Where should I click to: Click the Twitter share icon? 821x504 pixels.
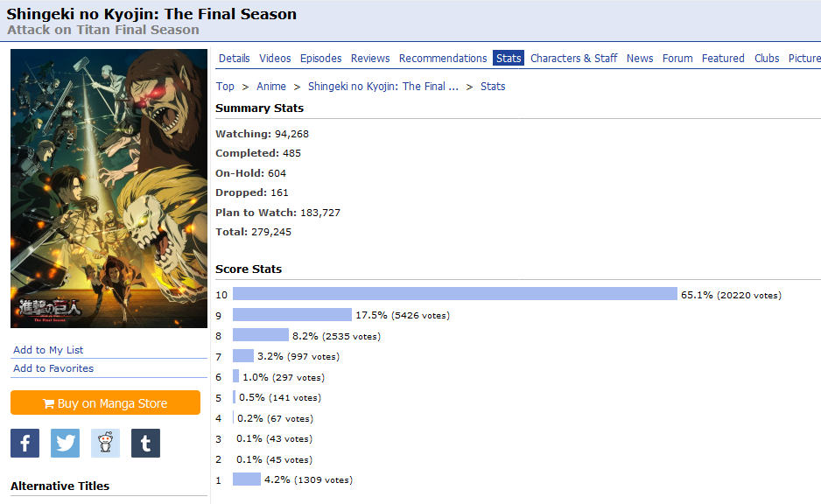[x=65, y=443]
